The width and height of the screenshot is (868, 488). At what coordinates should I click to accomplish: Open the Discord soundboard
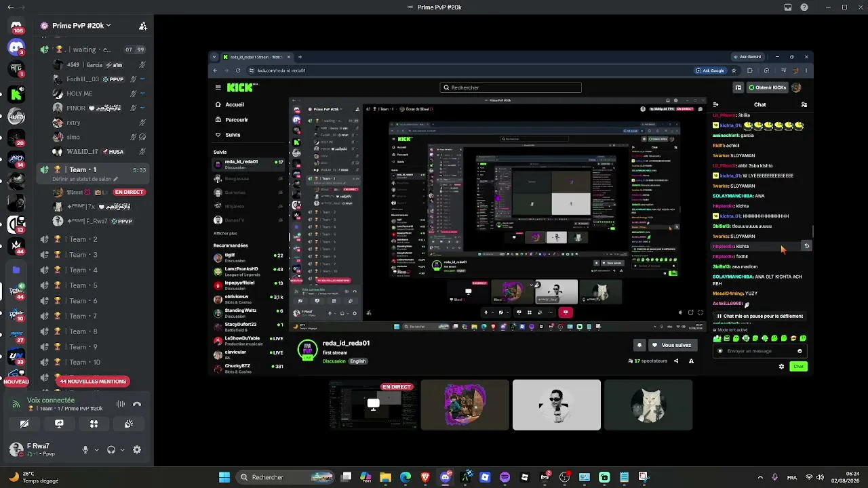(x=128, y=424)
